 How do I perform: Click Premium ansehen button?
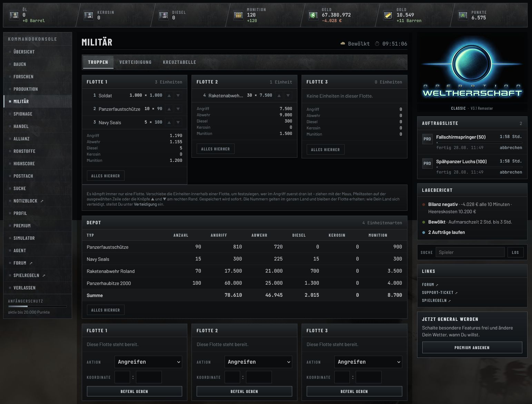click(x=472, y=347)
